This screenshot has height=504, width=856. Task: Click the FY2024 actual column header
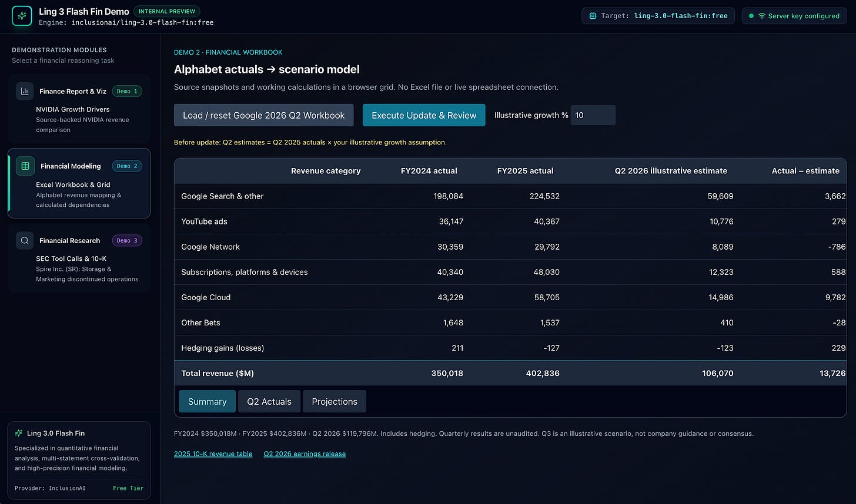coord(429,171)
